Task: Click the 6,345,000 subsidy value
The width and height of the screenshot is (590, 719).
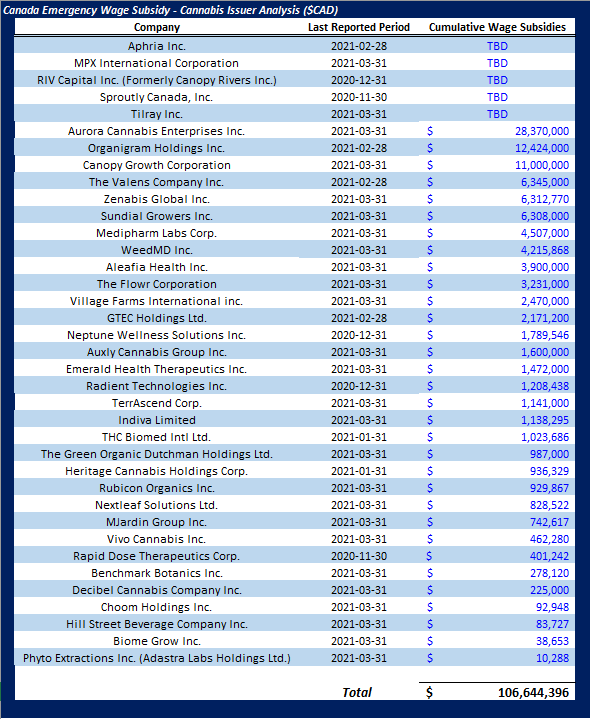Action: coord(545,182)
